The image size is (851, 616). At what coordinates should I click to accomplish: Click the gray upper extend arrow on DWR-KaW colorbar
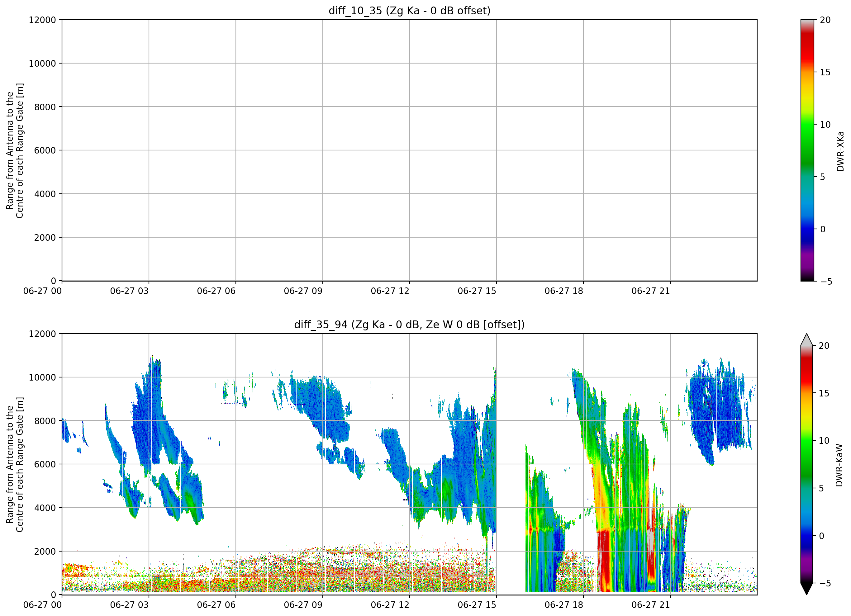click(807, 339)
